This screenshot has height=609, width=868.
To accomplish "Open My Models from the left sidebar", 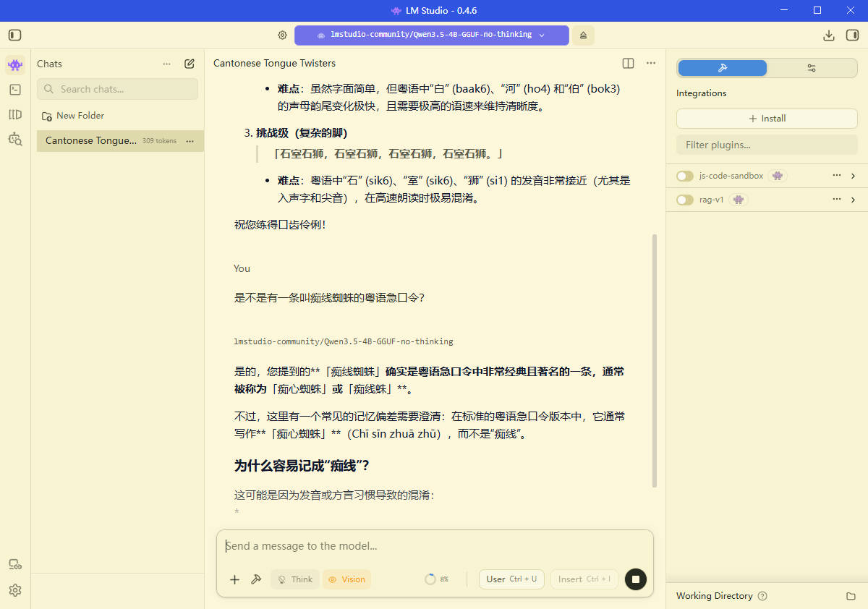I will [14, 114].
